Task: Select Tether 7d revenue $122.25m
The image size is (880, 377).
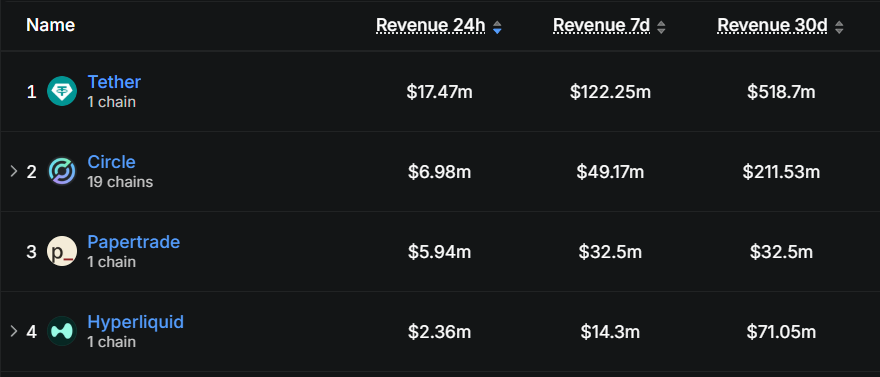Action: [610, 92]
